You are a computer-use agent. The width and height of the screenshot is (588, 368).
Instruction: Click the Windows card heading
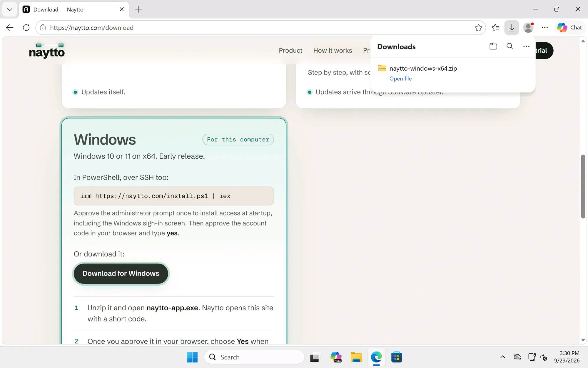(105, 140)
